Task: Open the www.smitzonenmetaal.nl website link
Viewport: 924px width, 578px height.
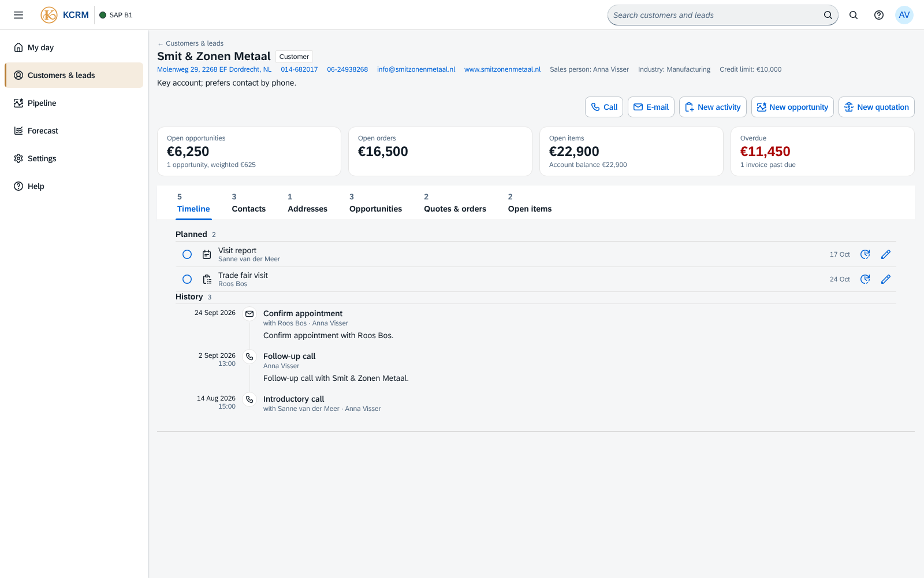Action: click(502, 69)
